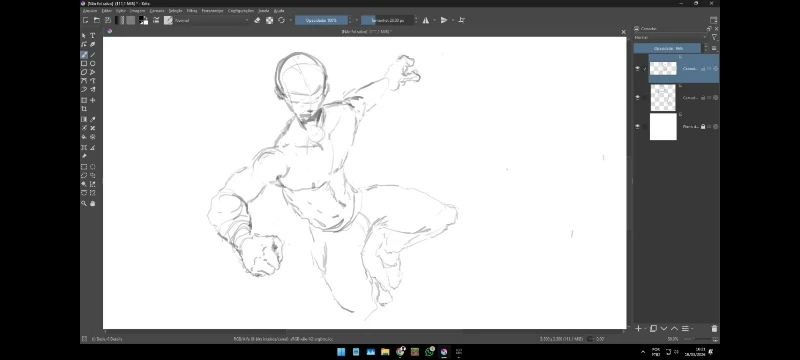Toggle the Vertical Mirror tool
Viewport: 800px width, 360px height.
point(444,20)
